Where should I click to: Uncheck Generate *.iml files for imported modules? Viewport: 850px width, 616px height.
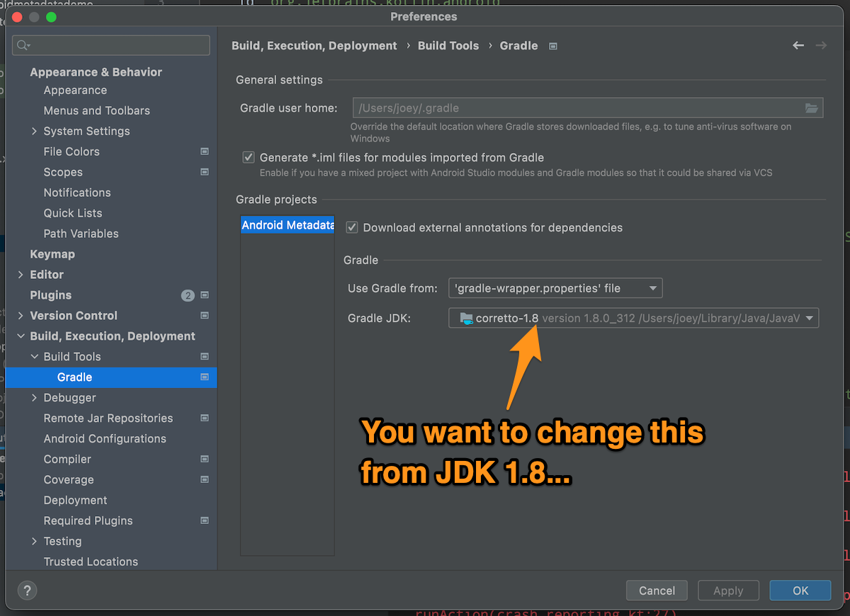[x=249, y=157]
